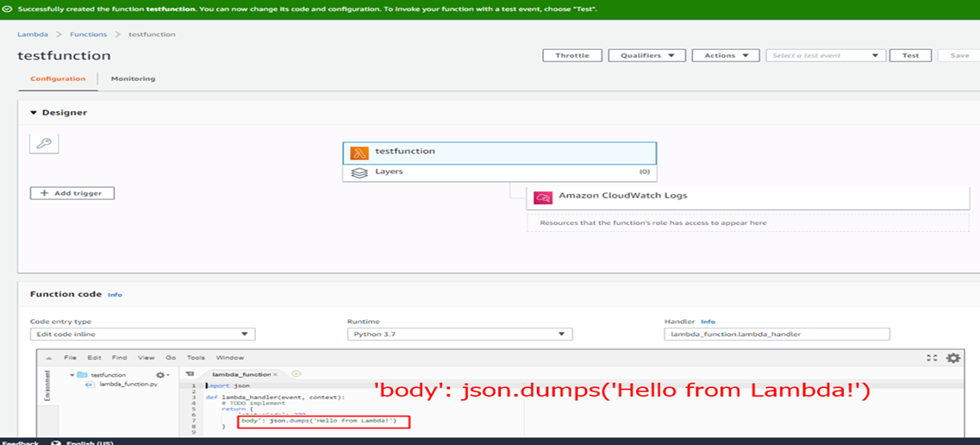Image resolution: width=980 pixels, height=445 pixels.
Task: Close the lambda_function editor tab
Action: (x=276, y=375)
